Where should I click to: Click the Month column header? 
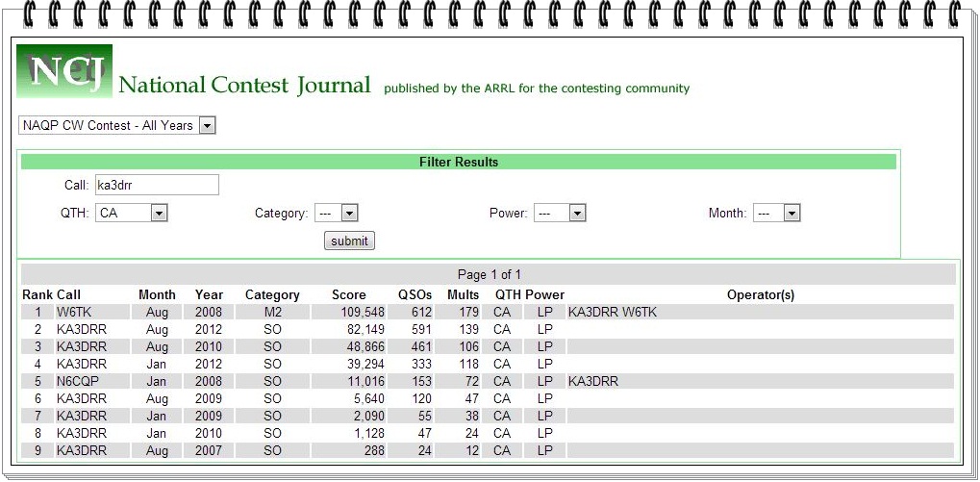tap(157, 294)
